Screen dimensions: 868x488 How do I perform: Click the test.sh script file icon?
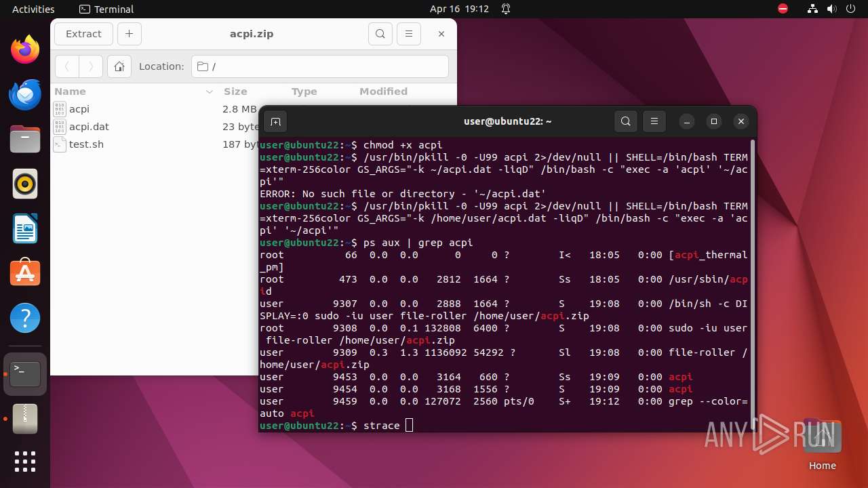[x=60, y=144]
